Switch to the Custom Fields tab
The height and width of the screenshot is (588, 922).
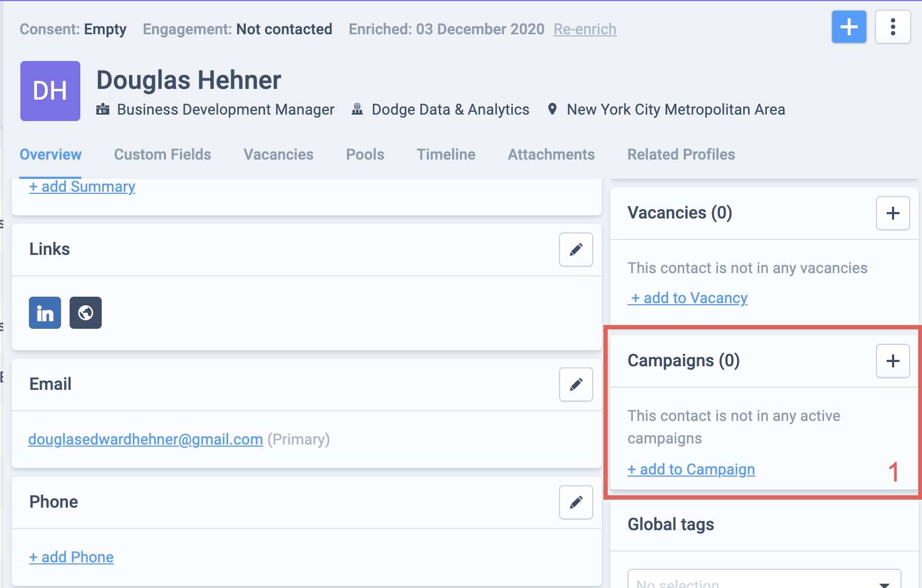(162, 155)
